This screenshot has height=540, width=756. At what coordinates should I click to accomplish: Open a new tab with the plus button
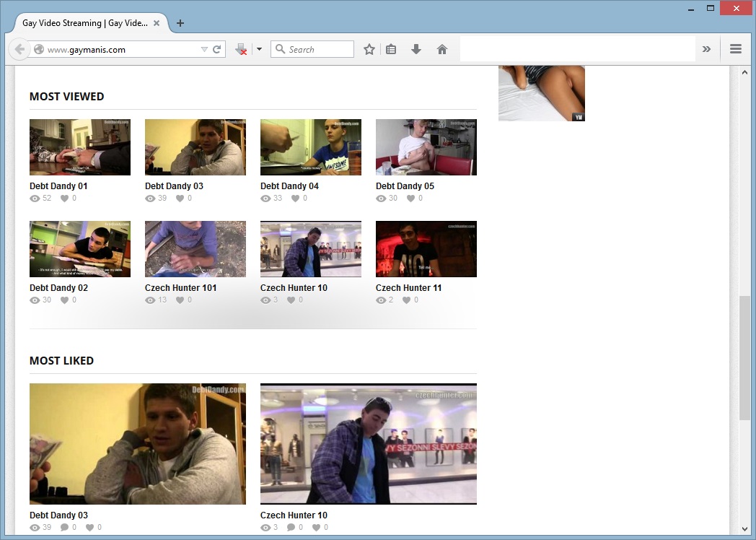(180, 23)
